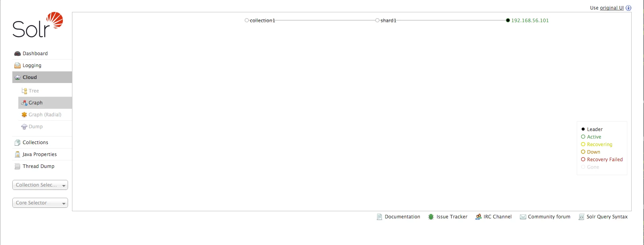Open the Dump view
Screen dimensions: 644x245
coord(45,127)
